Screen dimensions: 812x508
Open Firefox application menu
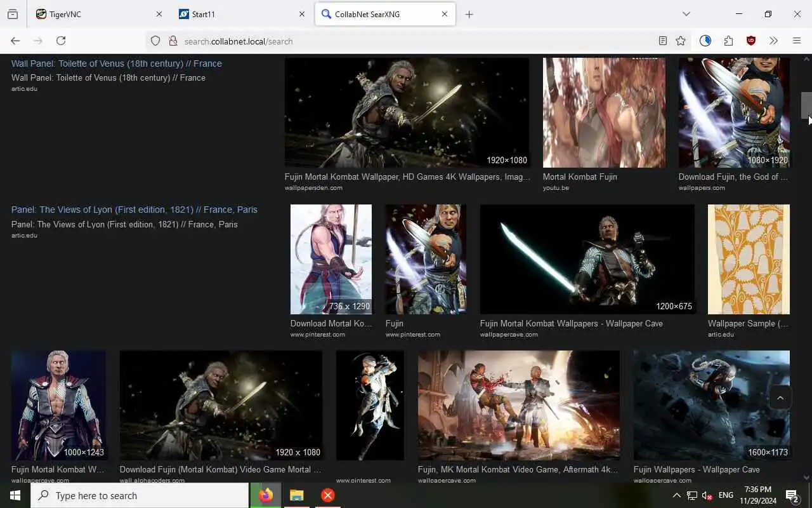click(x=797, y=41)
